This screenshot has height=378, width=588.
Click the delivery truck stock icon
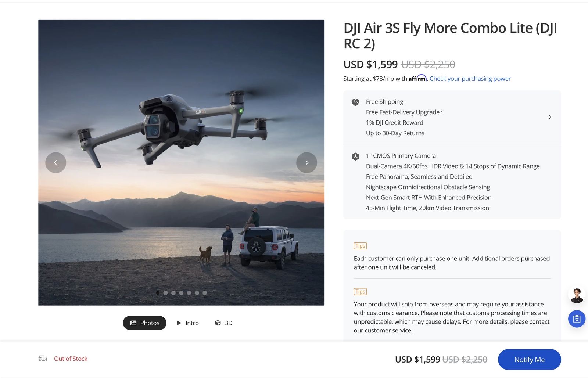tap(43, 359)
